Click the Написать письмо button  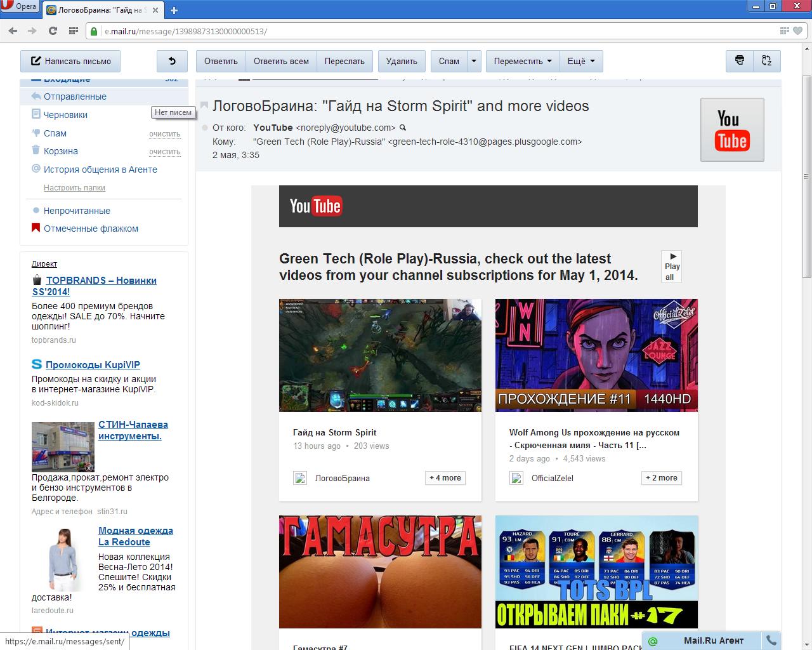[x=70, y=61]
